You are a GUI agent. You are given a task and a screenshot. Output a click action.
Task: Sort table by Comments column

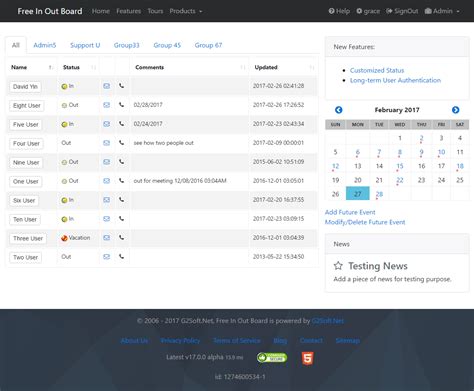[x=189, y=67]
